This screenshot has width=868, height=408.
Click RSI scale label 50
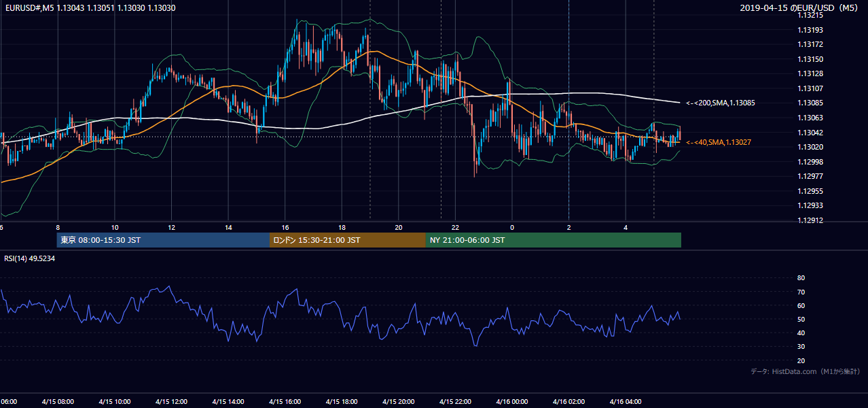click(x=801, y=319)
